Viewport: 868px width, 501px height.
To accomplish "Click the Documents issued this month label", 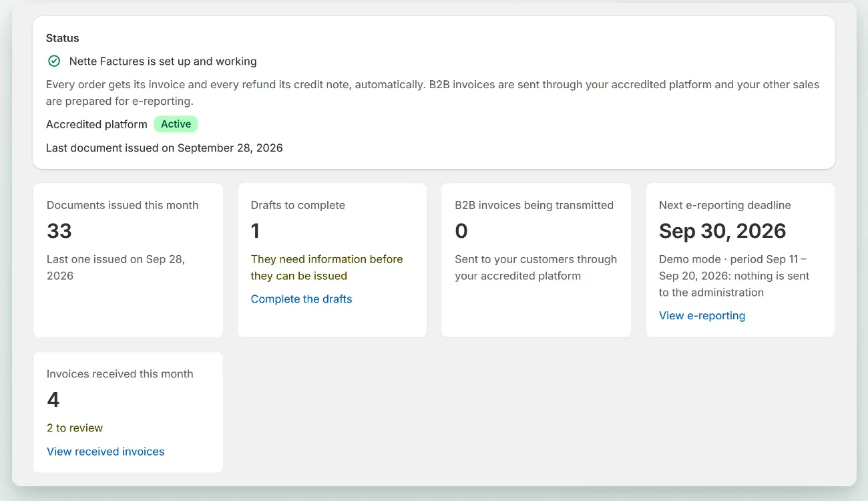I will (123, 206).
